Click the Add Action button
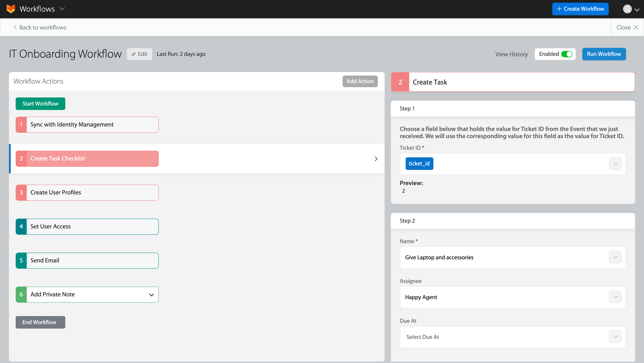644x363 pixels. click(360, 81)
